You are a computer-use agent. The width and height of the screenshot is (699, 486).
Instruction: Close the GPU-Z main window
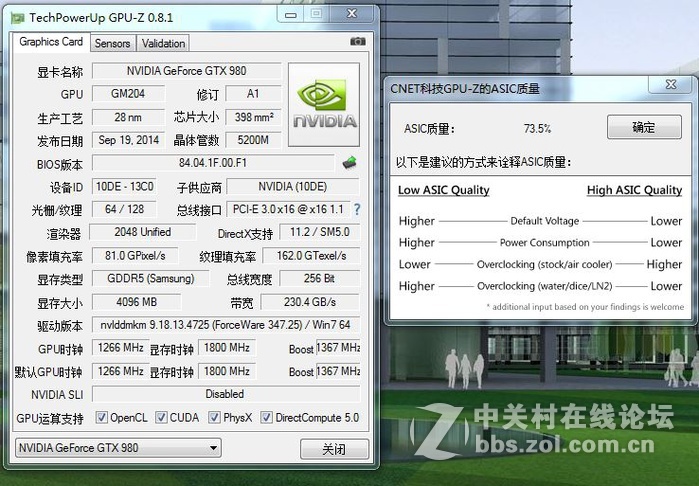[x=352, y=14]
